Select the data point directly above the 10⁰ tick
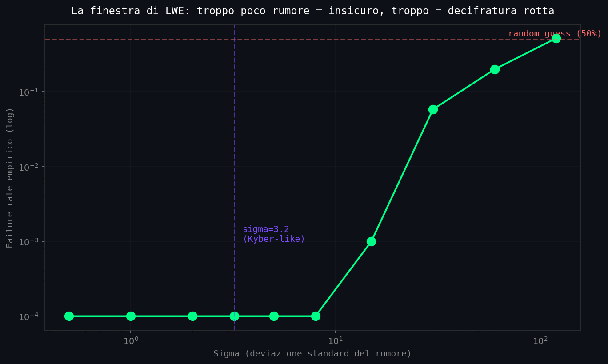 (x=131, y=316)
